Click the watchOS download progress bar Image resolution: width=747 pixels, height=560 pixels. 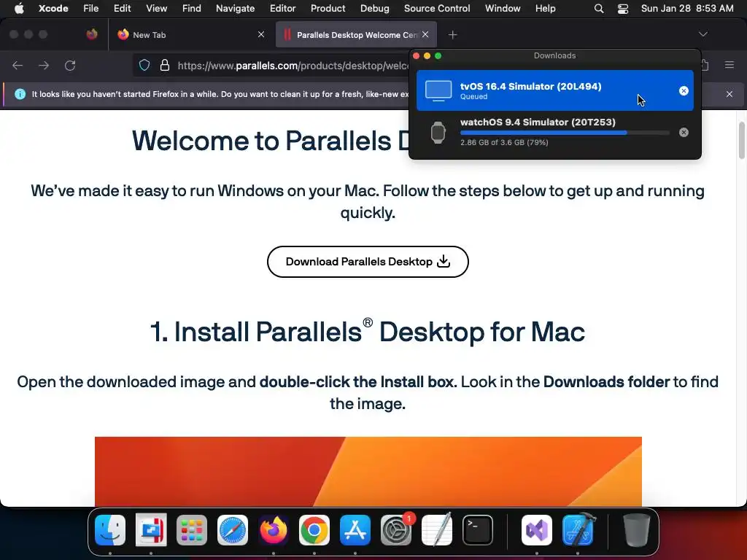[565, 133]
